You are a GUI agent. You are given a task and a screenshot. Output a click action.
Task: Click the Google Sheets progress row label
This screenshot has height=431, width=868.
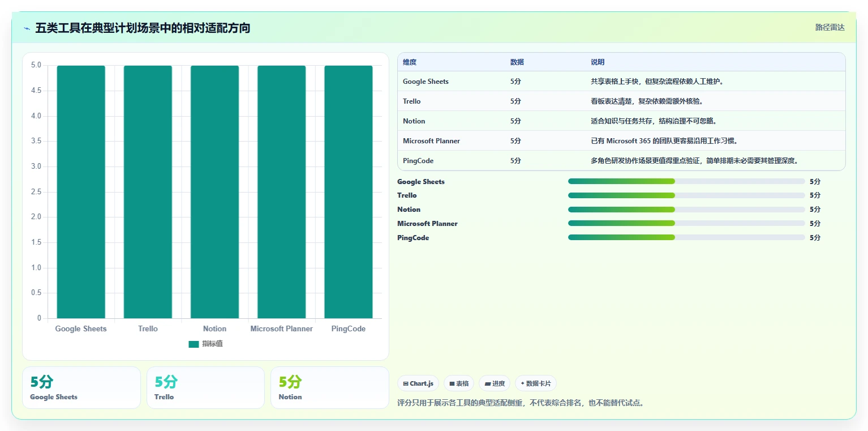pos(421,182)
